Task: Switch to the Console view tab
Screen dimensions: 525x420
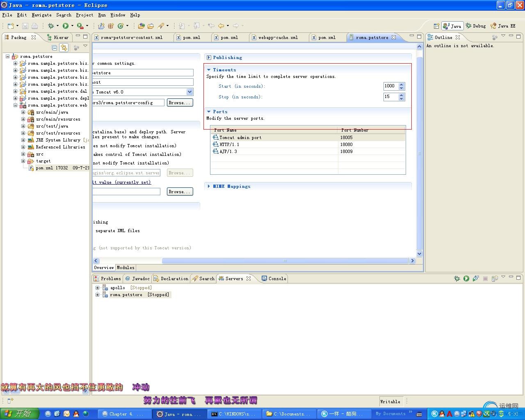Action: pos(274,278)
